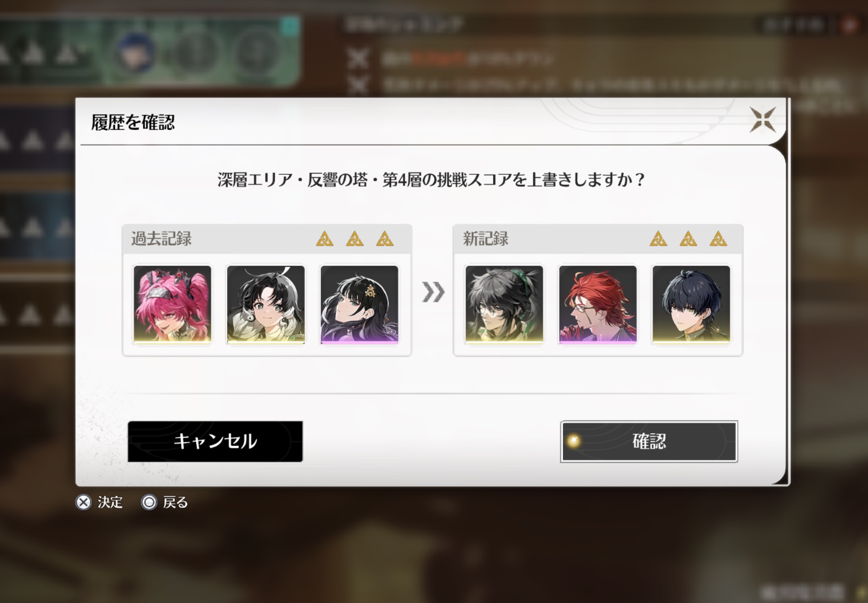
Task: Close the 履歴を確認 dialog with the X icon
Action: 762,120
